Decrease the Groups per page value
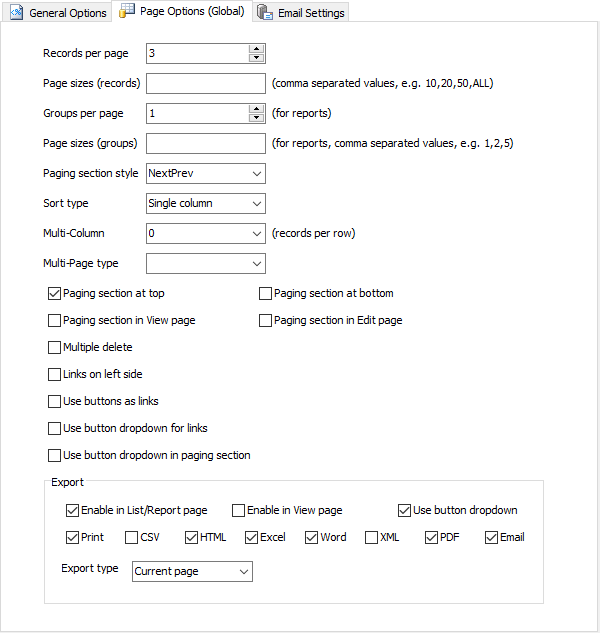600x633 pixels. pos(257,118)
